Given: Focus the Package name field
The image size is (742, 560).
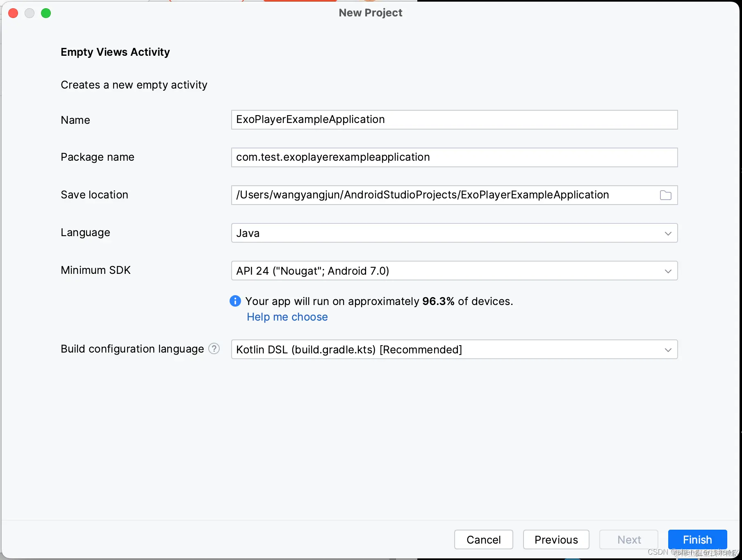Looking at the screenshot, I should (454, 157).
